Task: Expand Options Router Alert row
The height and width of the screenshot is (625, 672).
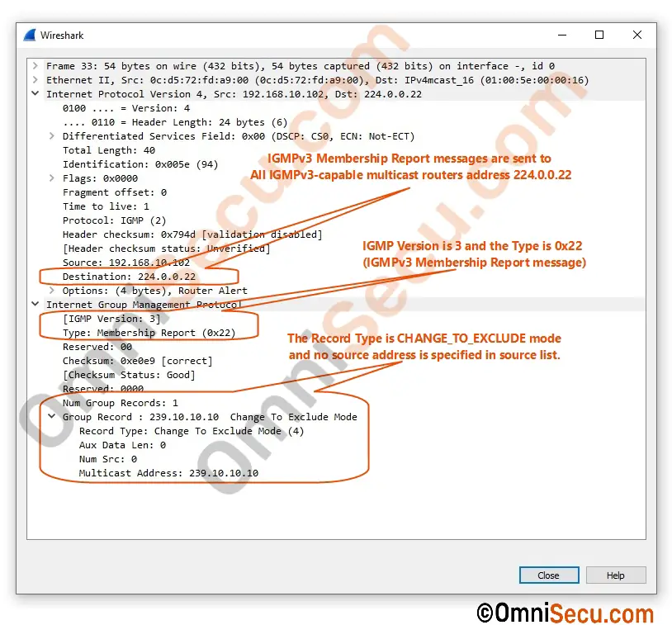Action: pyautogui.click(x=51, y=291)
